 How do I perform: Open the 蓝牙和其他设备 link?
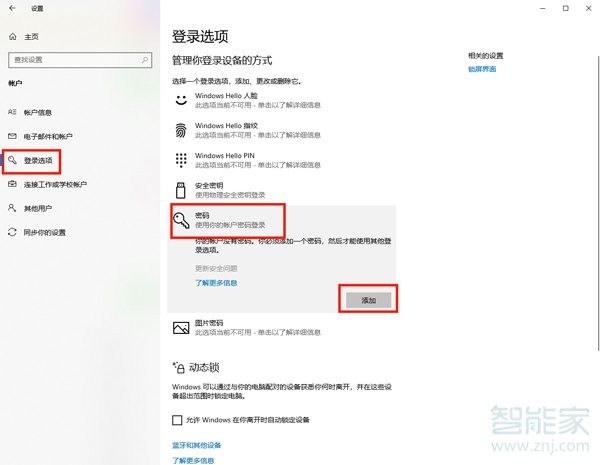click(197, 445)
